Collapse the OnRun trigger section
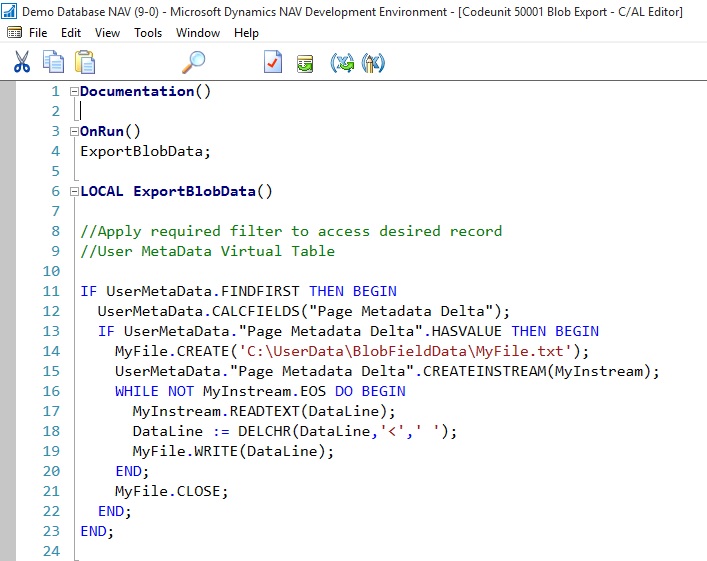Image resolution: width=707 pixels, height=561 pixels. coord(73,132)
